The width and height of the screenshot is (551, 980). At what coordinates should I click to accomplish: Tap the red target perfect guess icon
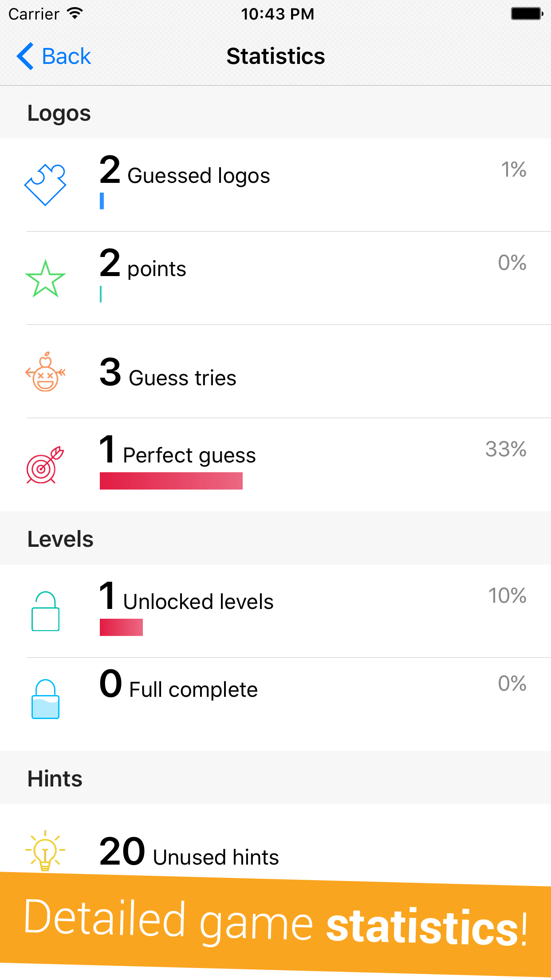coord(45,465)
